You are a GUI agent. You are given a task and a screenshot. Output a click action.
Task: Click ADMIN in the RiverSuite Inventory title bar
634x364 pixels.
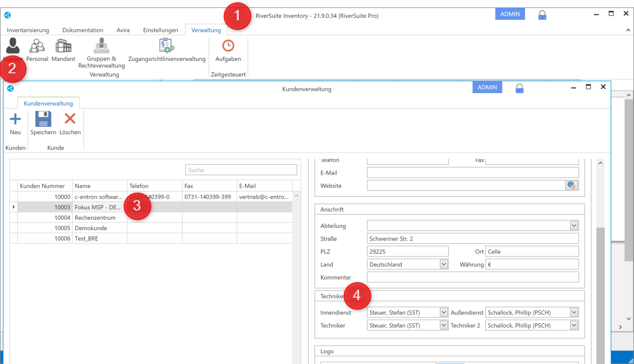[510, 14]
